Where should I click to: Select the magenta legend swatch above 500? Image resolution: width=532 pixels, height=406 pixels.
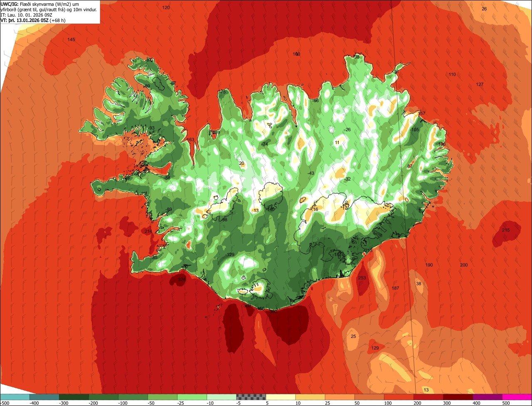(x=517, y=397)
